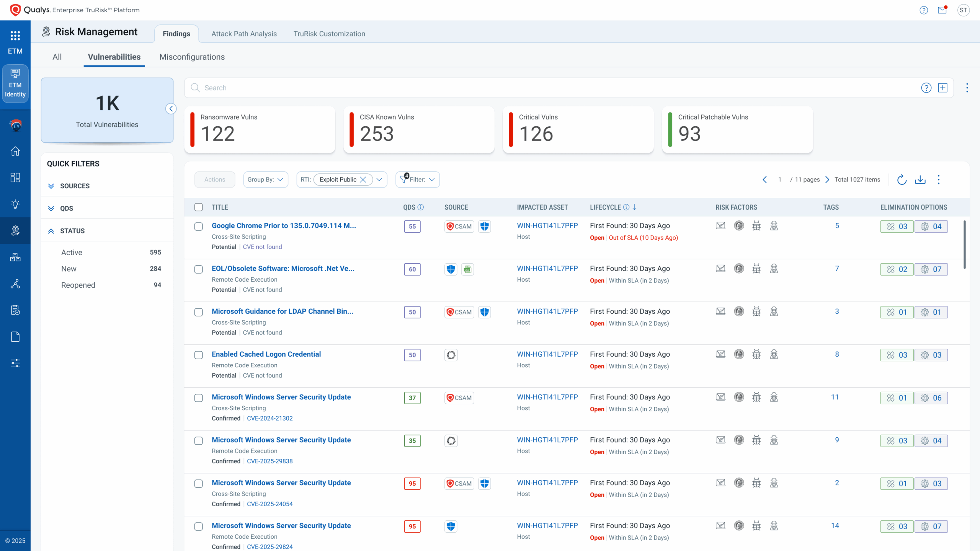Viewport: 980px width, 551px height.
Task: Click the Home icon in the left sidebar
Action: (15, 151)
